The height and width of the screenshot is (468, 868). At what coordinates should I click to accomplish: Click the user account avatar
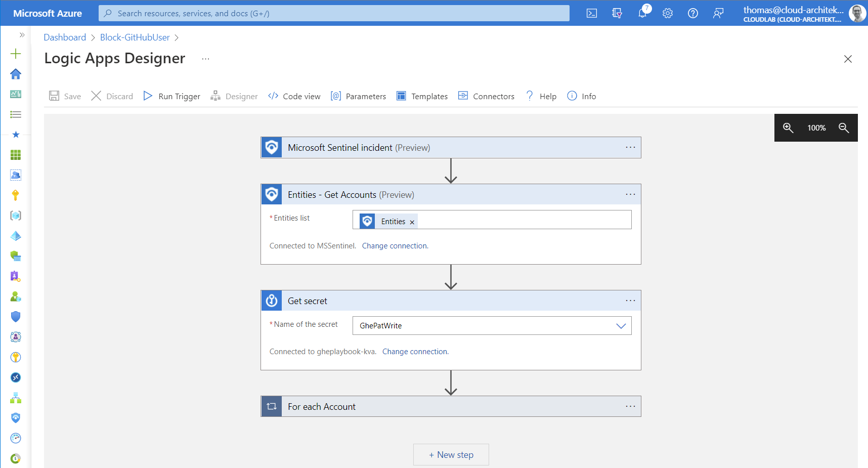coord(857,13)
